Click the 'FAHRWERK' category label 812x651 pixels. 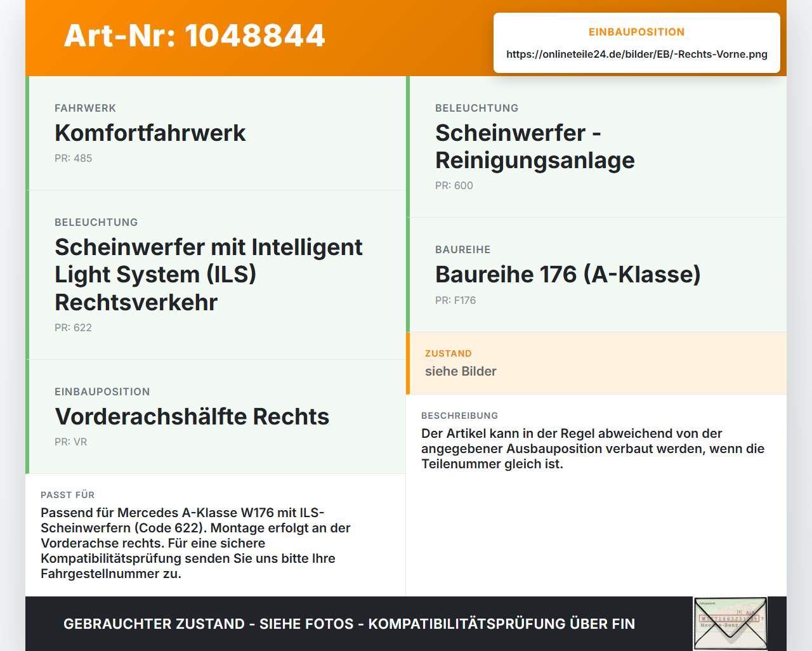point(85,108)
